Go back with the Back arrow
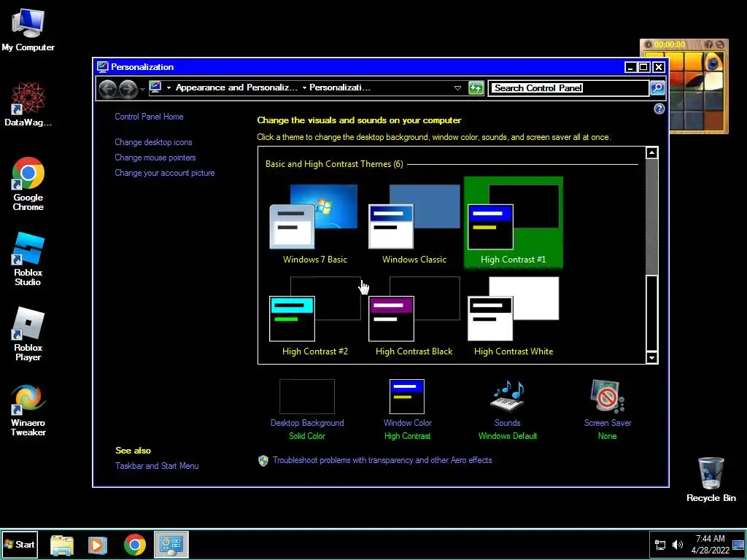747x560 pixels. (x=108, y=88)
